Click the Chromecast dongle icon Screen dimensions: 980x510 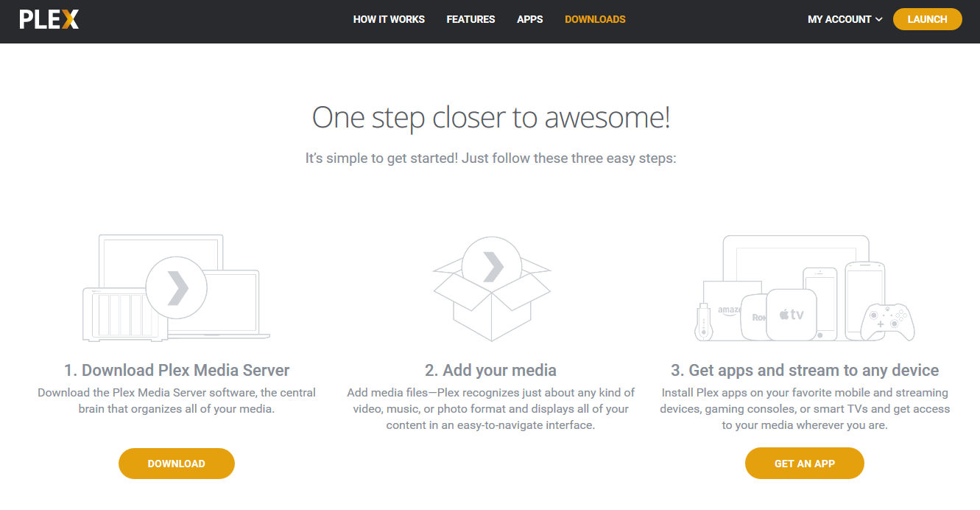703,323
